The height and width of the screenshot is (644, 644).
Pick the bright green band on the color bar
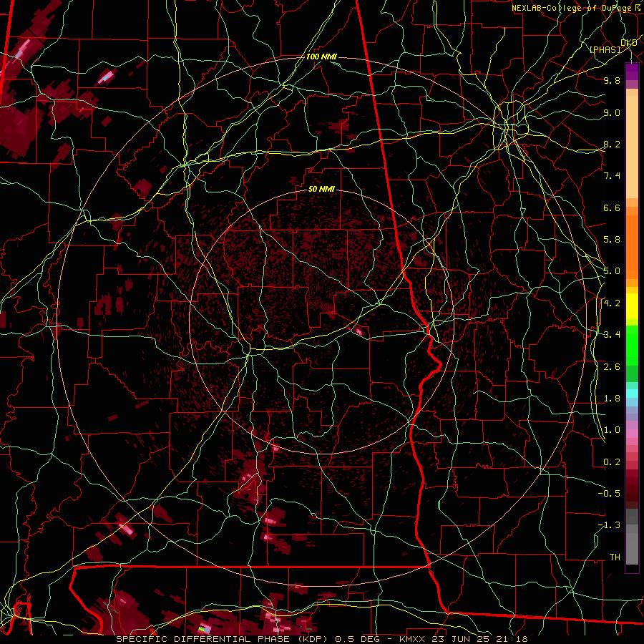pyautogui.click(x=632, y=345)
